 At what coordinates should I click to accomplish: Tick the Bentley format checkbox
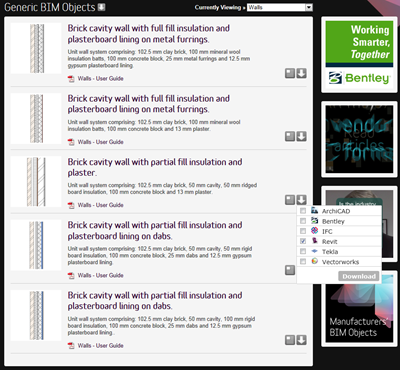pyautogui.click(x=303, y=221)
